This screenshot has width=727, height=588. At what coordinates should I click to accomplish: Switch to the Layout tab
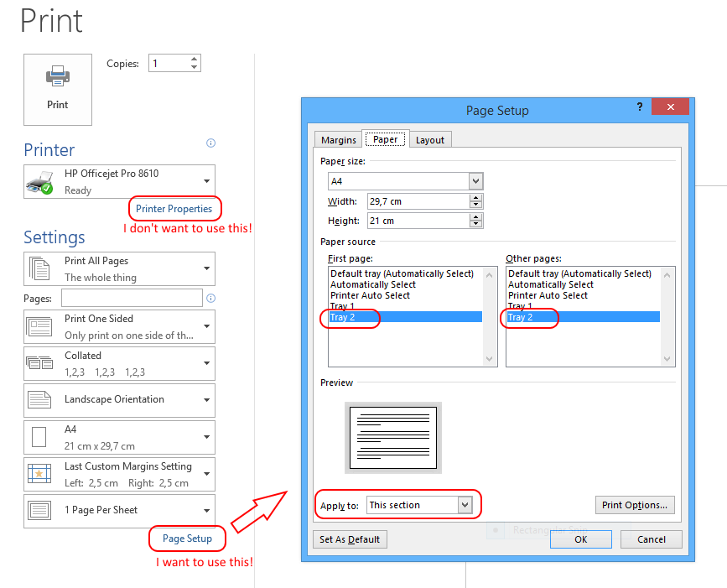[430, 140]
